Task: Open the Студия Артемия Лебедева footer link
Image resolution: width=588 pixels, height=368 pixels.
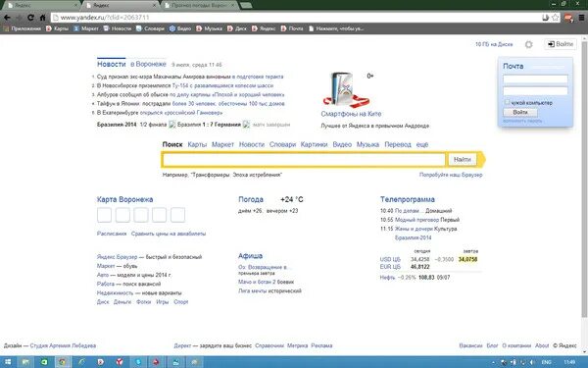Action: point(63,345)
